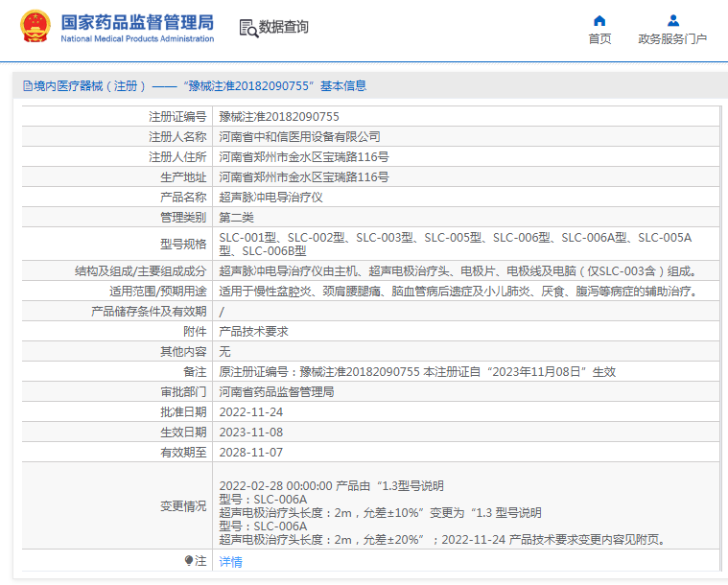Click the 型号规格 label
The height and width of the screenshot is (585, 728).
(x=183, y=245)
